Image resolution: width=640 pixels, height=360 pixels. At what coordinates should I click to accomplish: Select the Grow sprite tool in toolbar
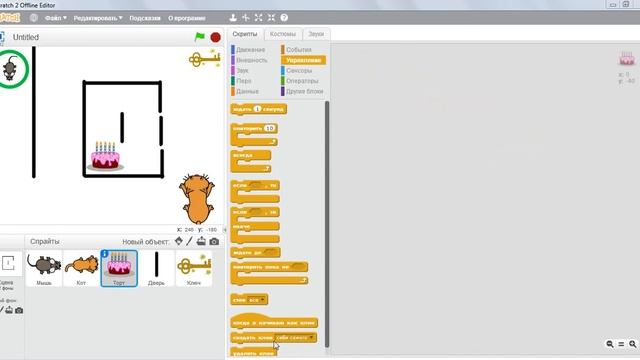pyautogui.click(x=258, y=18)
